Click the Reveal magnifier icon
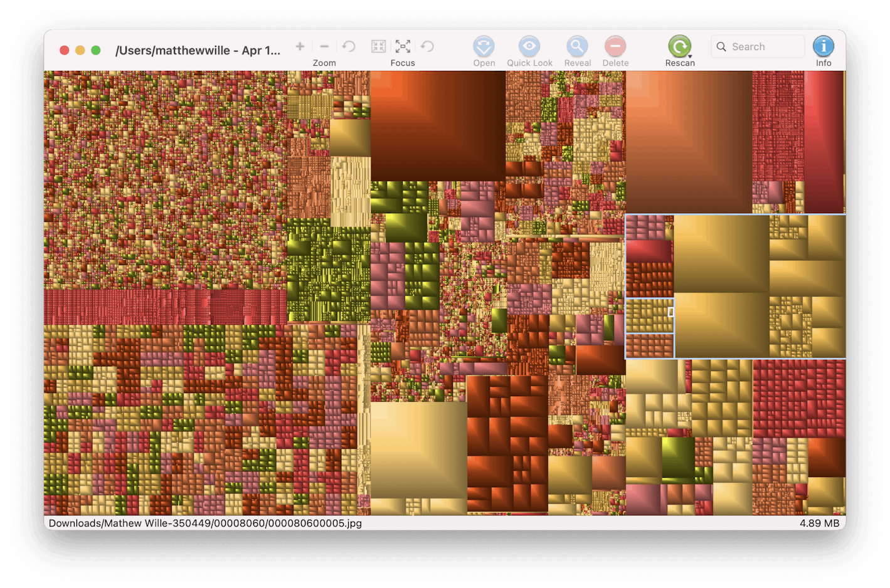 point(577,47)
